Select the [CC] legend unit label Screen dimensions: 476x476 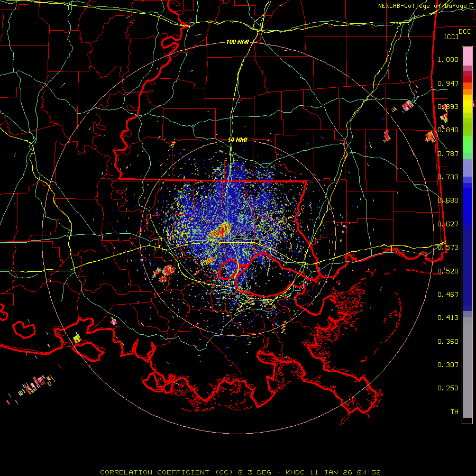coord(451,36)
